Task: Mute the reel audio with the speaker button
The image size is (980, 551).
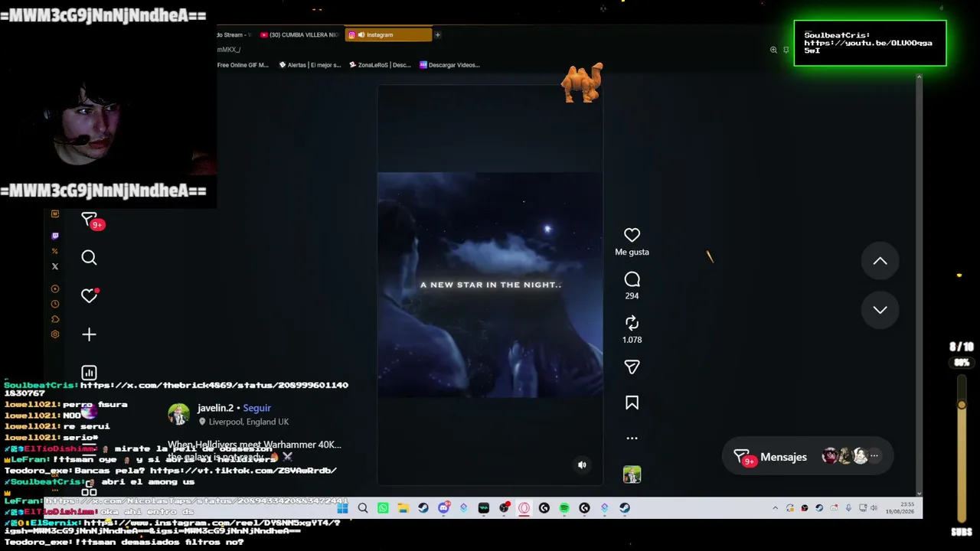Action: pos(582,465)
